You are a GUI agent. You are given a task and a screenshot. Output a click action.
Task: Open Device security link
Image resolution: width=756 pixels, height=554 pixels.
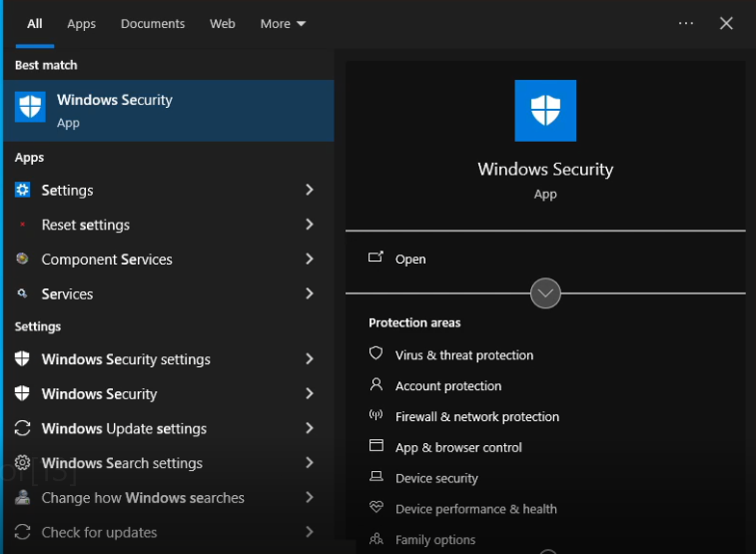[x=436, y=478]
